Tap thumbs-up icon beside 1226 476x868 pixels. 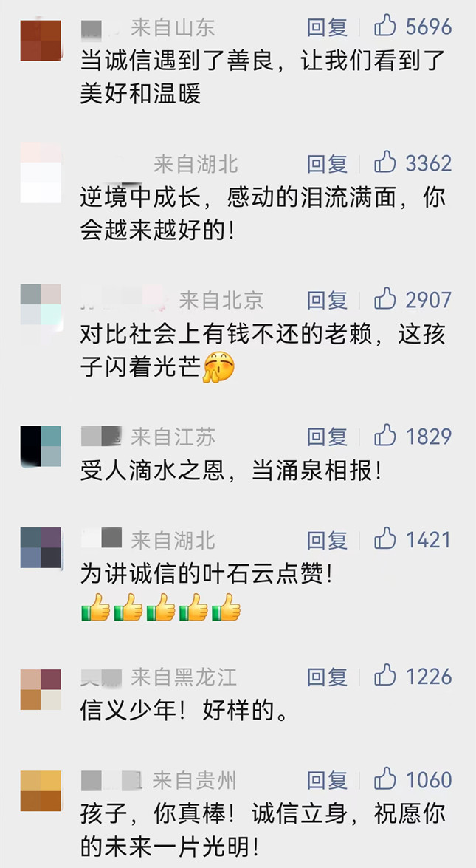pos(385,676)
